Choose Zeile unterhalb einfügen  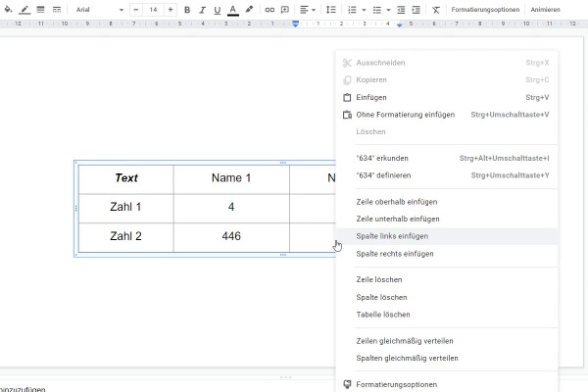pos(446,220)
